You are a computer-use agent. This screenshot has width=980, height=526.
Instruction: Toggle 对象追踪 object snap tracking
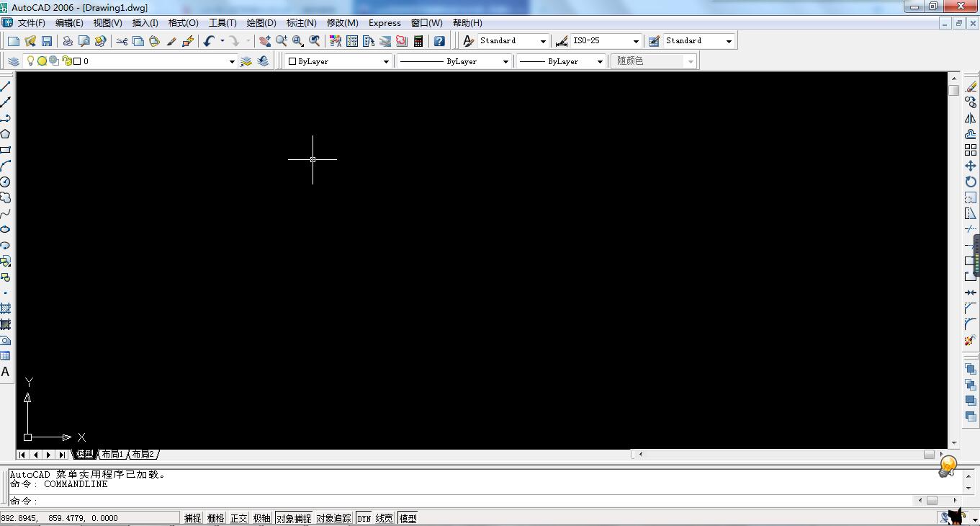pyautogui.click(x=334, y=518)
